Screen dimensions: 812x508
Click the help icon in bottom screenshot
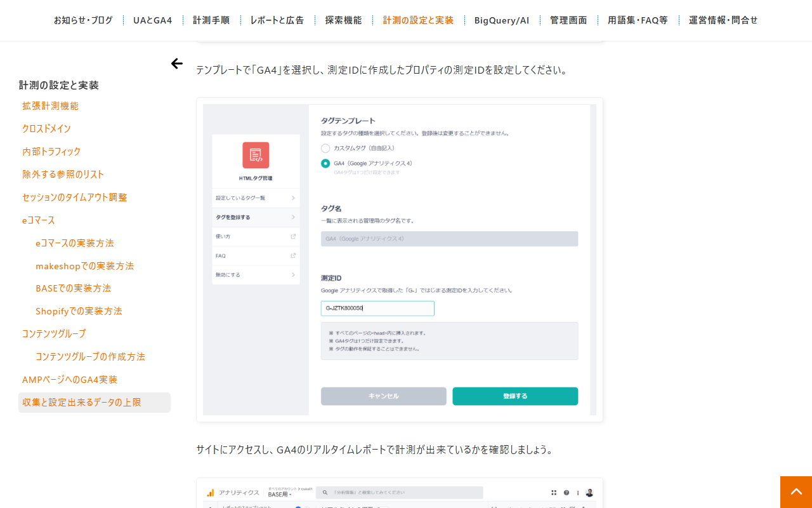tap(566, 493)
